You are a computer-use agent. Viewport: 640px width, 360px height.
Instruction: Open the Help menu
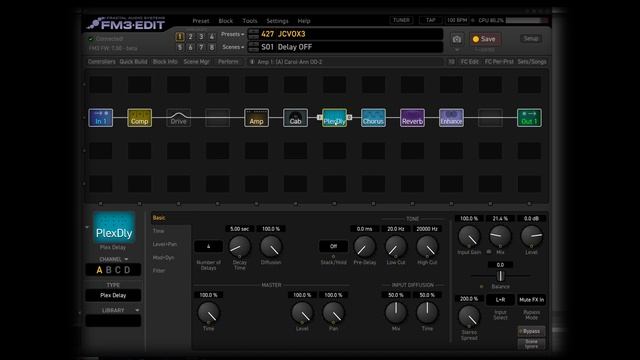click(x=304, y=21)
